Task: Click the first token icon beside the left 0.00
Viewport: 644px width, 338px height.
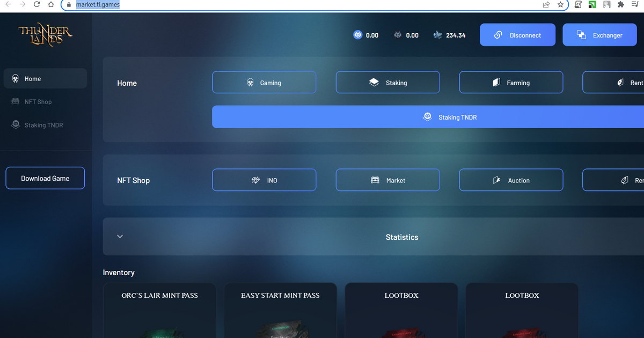Action: pyautogui.click(x=358, y=35)
